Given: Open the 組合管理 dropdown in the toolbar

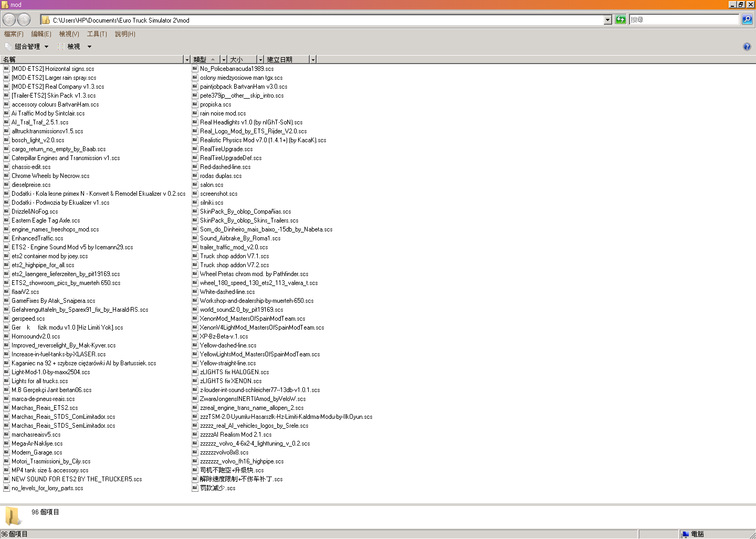Looking at the screenshot, I should pyautogui.click(x=26, y=47).
